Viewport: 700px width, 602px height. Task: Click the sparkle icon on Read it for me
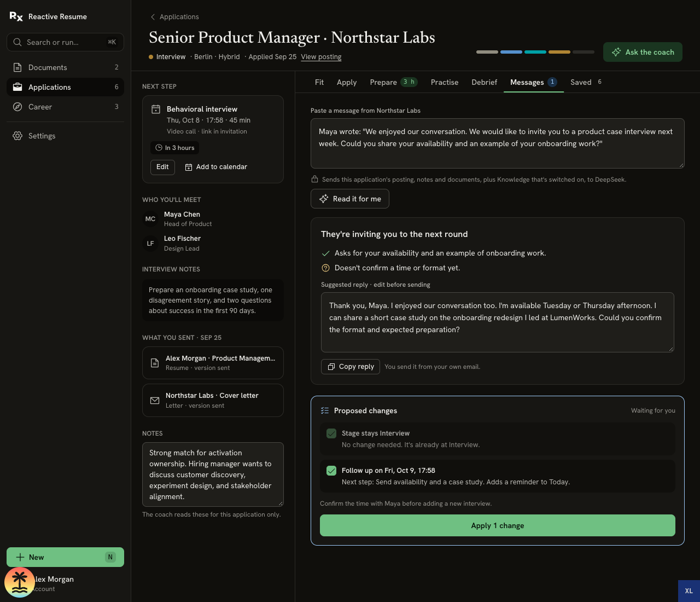coord(324,199)
